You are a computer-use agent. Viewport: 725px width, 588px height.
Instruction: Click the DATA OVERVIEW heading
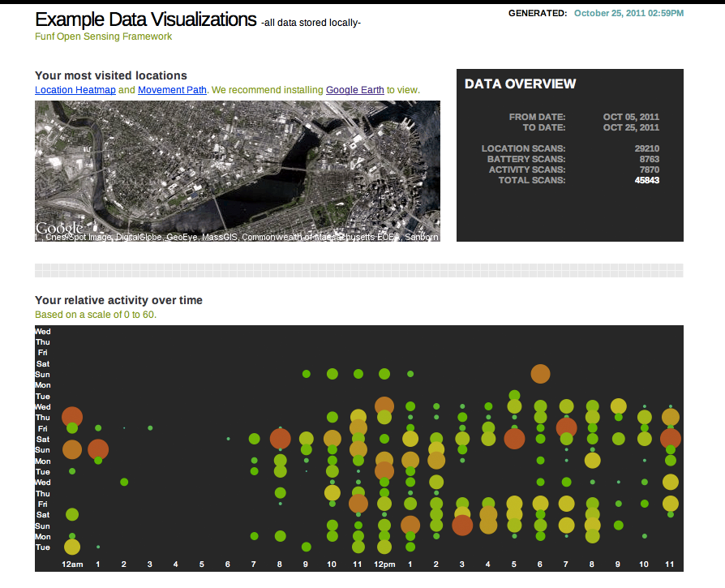(520, 84)
